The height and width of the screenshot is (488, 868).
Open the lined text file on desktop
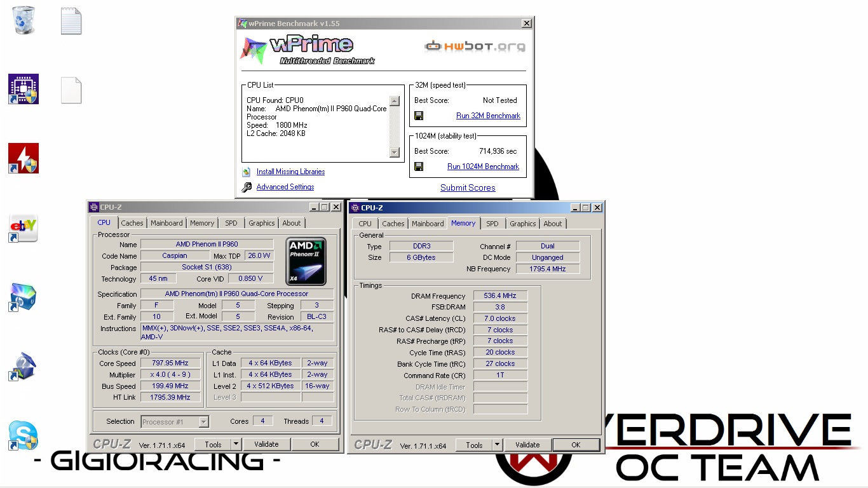point(71,21)
